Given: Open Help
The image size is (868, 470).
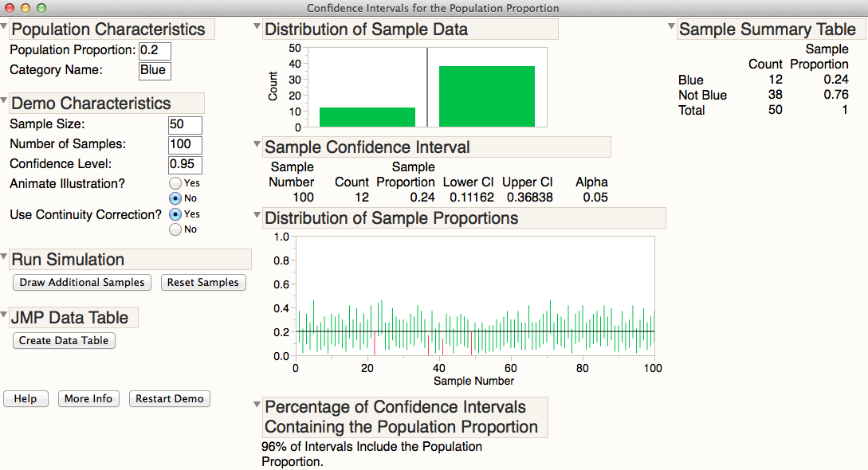Looking at the screenshot, I should pos(26,398).
